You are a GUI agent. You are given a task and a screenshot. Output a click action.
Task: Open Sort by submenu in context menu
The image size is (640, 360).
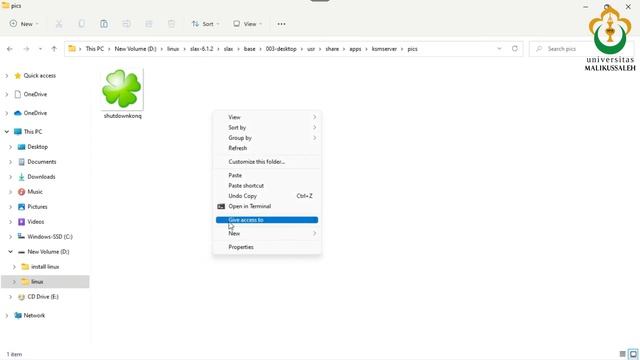click(x=267, y=128)
